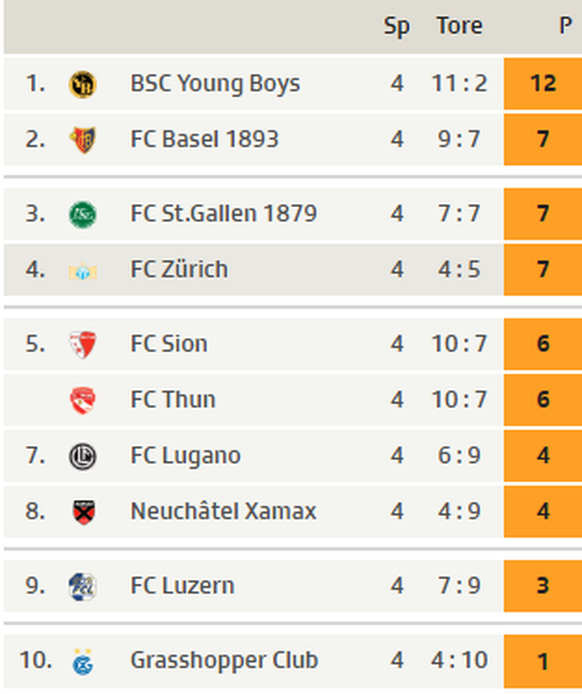The height and width of the screenshot is (694, 582).
Task: Click the orange 12 points cell
Action: pos(543,84)
